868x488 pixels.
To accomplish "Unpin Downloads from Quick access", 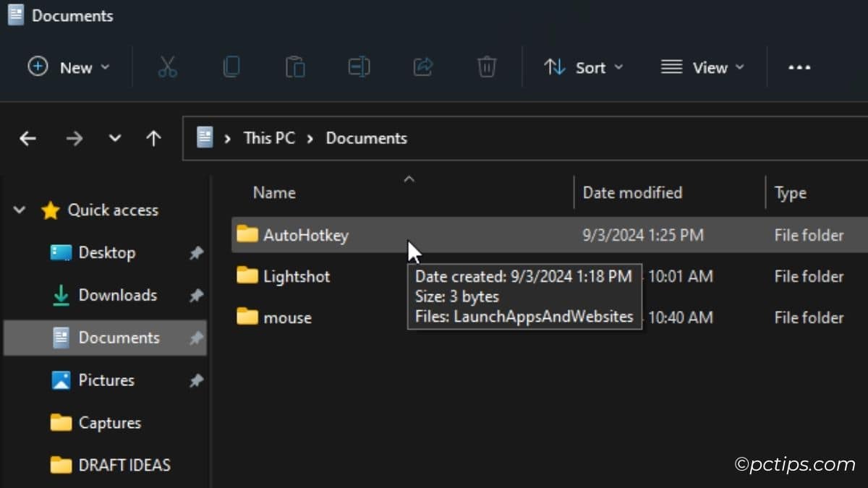I will (x=196, y=295).
